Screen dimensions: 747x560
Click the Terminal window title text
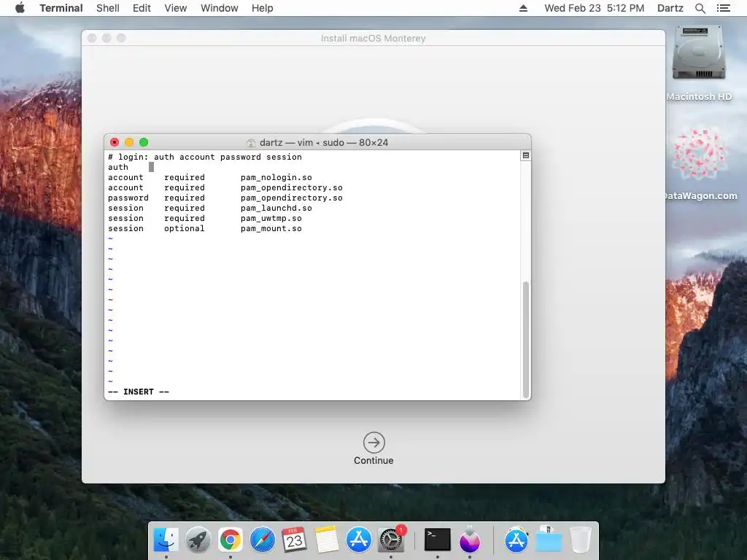click(323, 142)
